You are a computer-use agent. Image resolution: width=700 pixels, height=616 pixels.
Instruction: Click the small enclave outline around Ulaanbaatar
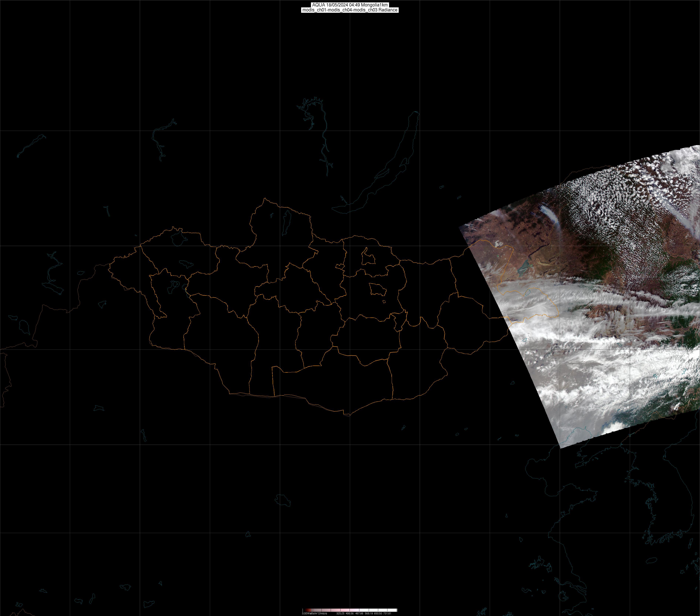click(x=378, y=290)
